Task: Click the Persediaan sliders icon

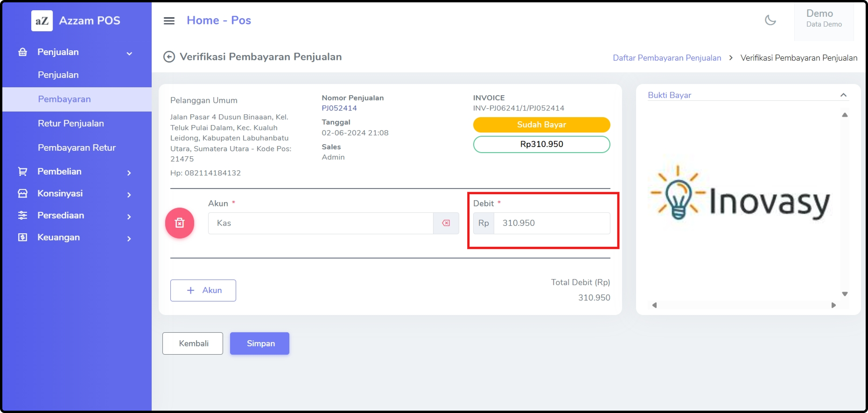Action: click(23, 215)
